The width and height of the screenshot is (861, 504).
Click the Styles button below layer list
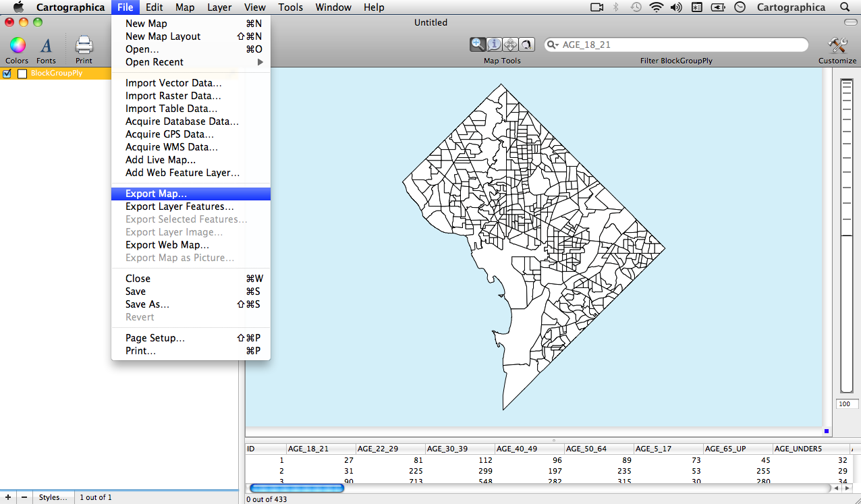[53, 497]
